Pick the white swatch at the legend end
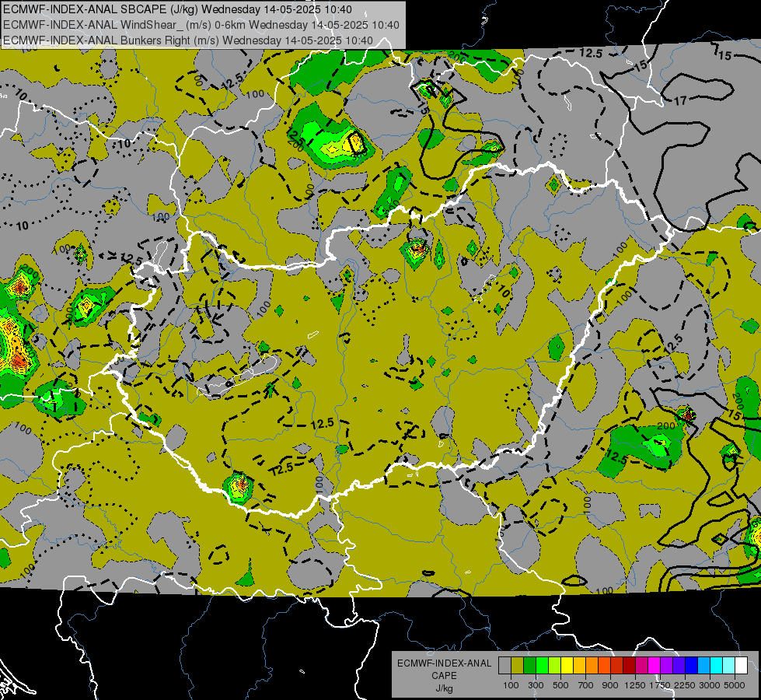 (x=741, y=666)
